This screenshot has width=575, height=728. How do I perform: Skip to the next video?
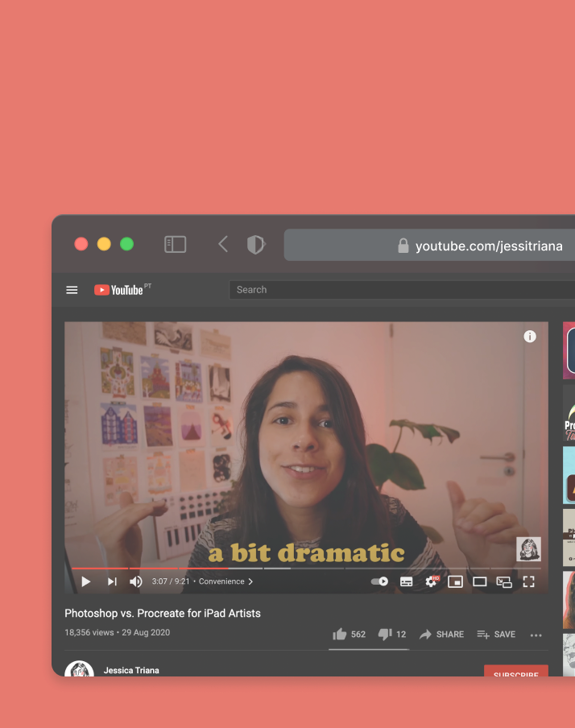coord(112,581)
